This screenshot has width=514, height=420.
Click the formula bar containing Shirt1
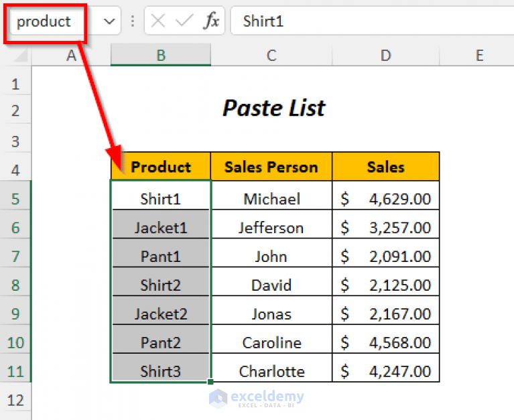(369, 21)
